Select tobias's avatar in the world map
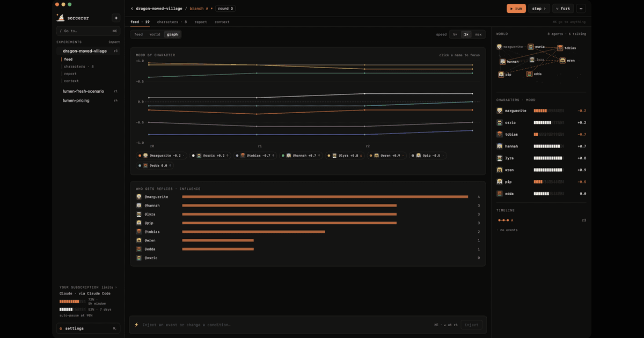The width and height of the screenshot is (644, 338). point(560,48)
